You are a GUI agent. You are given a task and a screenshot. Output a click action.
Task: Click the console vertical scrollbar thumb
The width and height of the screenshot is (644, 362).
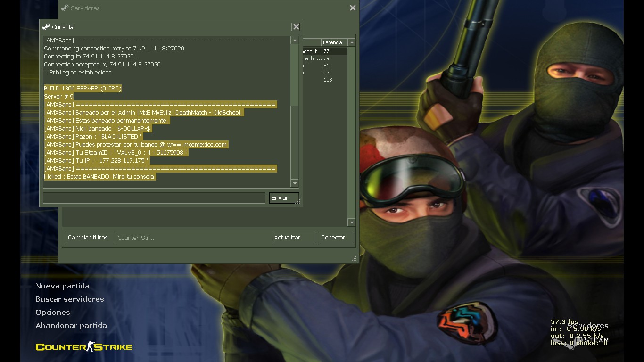[x=295, y=141]
